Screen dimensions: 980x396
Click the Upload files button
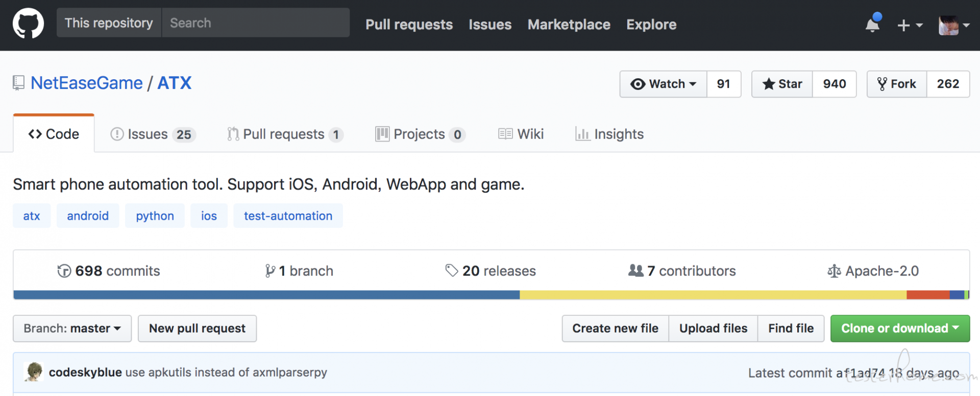coord(713,329)
